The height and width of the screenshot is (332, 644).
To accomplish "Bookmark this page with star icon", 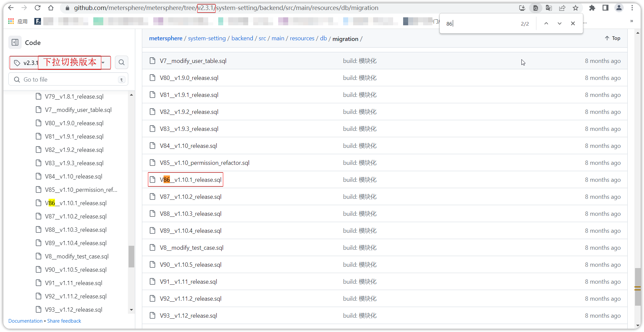I will click(x=575, y=8).
